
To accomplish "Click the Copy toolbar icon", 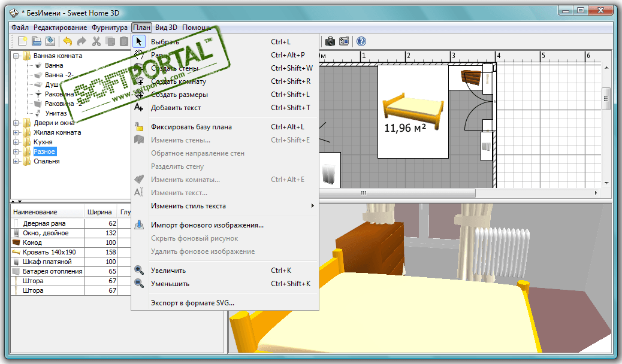I will [110, 41].
